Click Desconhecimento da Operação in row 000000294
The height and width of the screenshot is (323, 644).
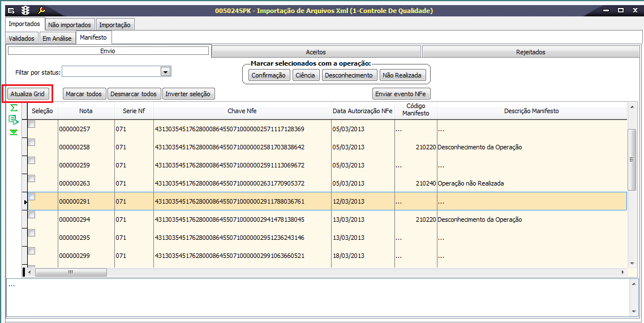pyautogui.click(x=531, y=219)
